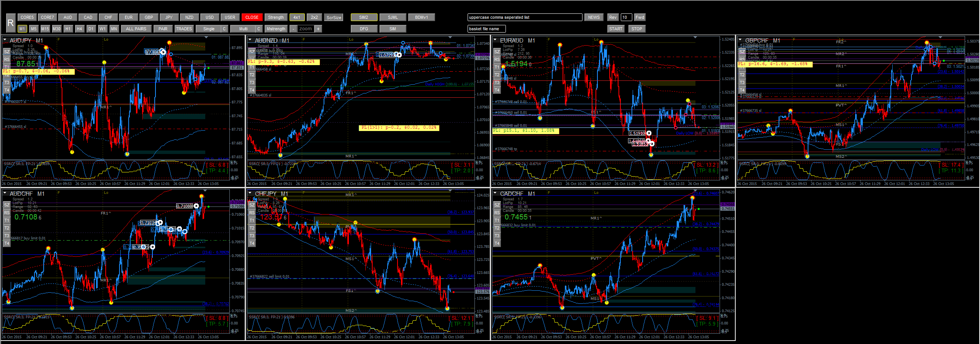The image size is (980, 344).
Task: Click the red CLOSE button
Action: coord(252,17)
